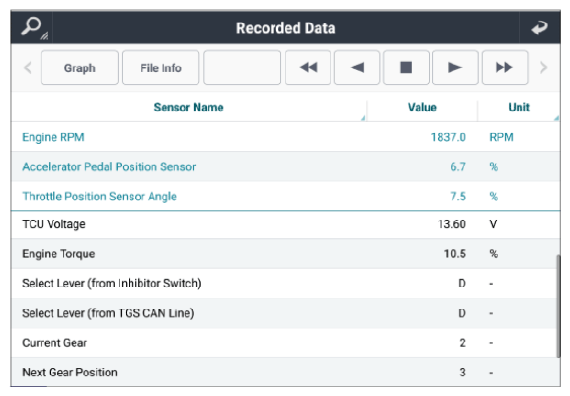Screen dimensions: 570x396
Task: Select the Throttle Position Sensor Angle row
Action: pos(286,196)
